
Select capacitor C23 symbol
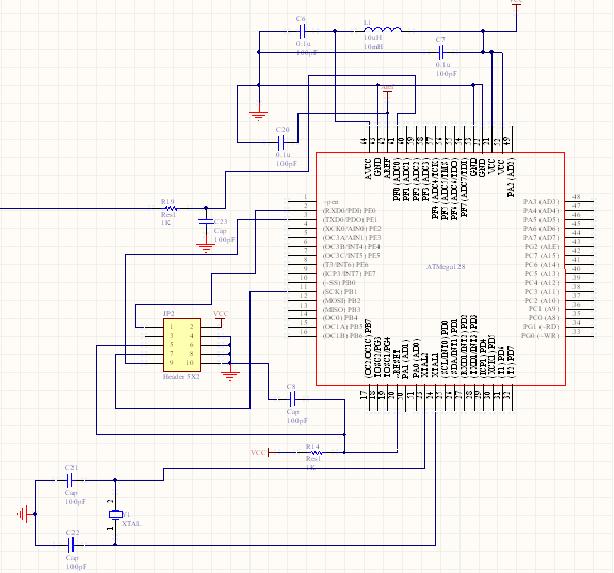206,221
